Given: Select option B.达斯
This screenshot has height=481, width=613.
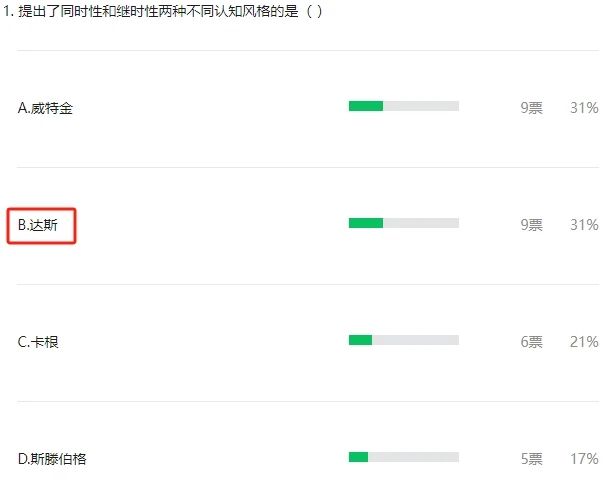Looking at the screenshot, I should [x=38, y=225].
